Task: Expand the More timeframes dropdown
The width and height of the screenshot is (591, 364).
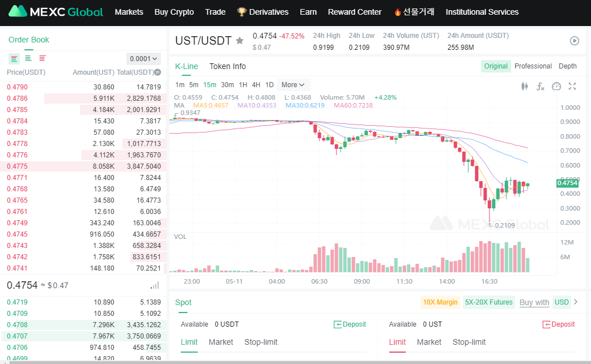Action: [x=294, y=85]
